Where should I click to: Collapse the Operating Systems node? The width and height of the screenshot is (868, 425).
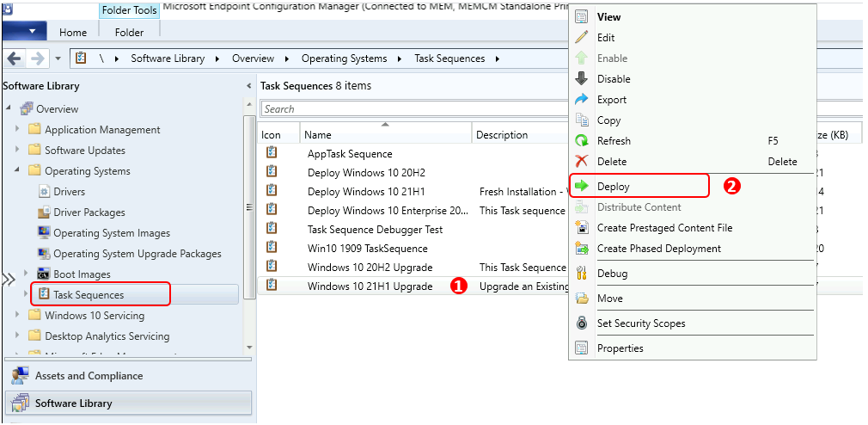coord(17,170)
